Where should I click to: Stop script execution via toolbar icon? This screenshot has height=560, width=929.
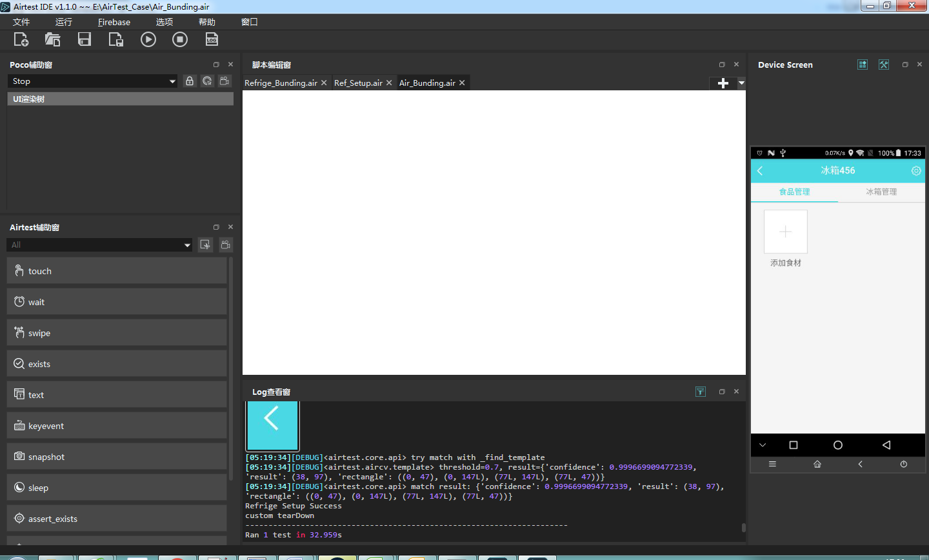click(x=179, y=39)
